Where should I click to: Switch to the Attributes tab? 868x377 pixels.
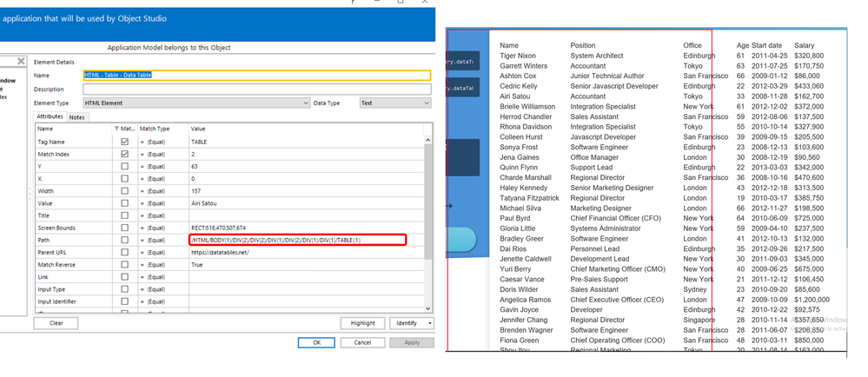50,116
